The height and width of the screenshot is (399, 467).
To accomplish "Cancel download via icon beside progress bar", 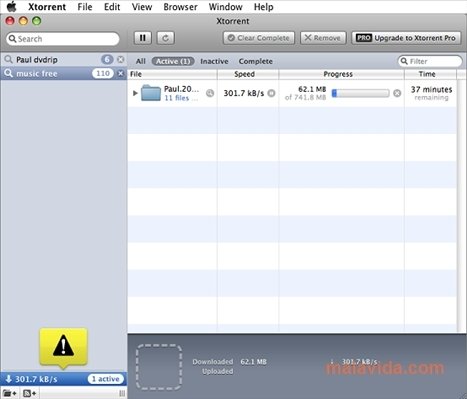I will click(397, 93).
